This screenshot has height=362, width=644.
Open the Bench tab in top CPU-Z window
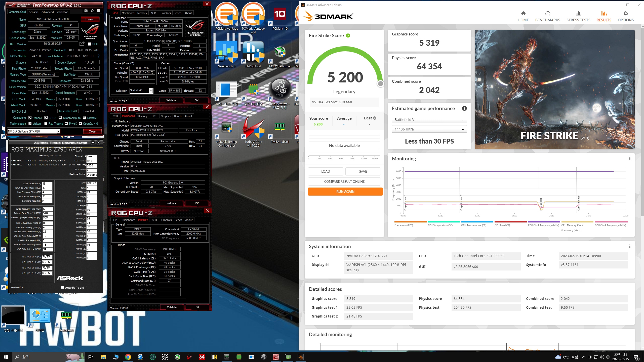[x=177, y=13]
